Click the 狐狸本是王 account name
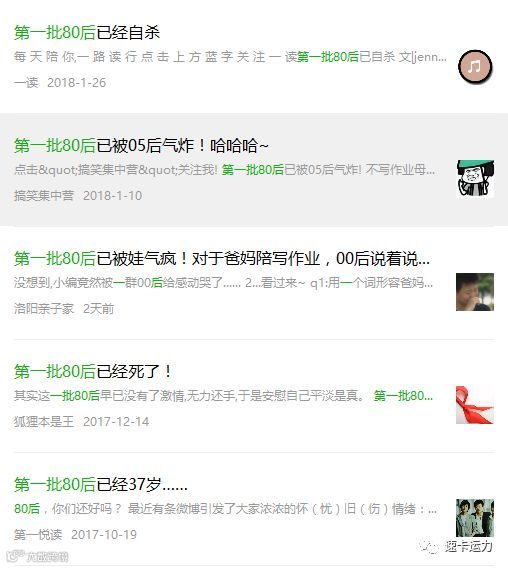The height and width of the screenshot is (568, 508). coord(44,422)
